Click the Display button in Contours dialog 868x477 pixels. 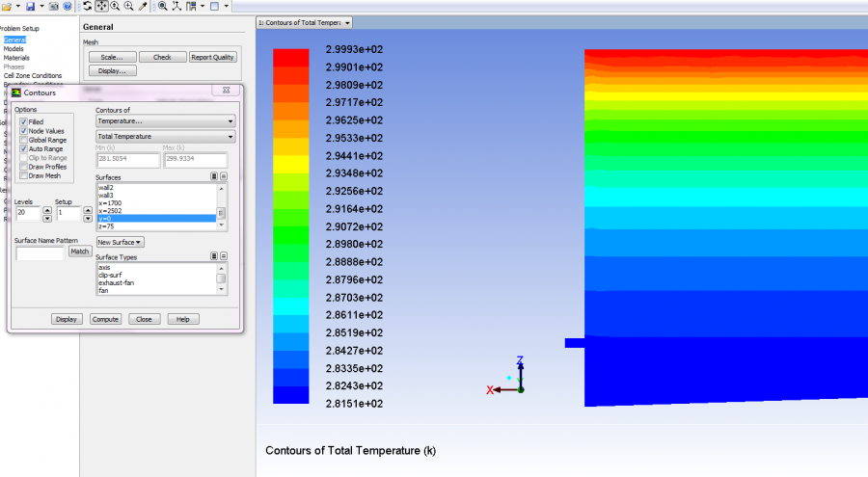coord(67,319)
